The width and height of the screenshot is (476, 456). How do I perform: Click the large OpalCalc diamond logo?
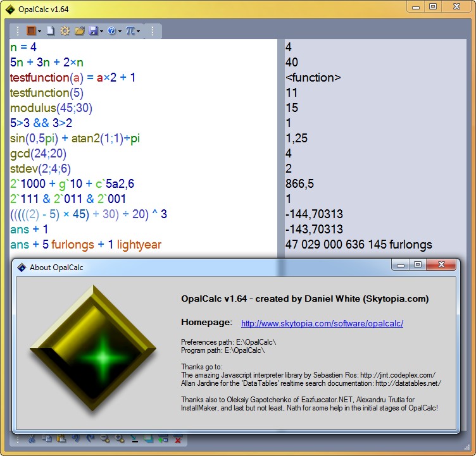(x=93, y=349)
